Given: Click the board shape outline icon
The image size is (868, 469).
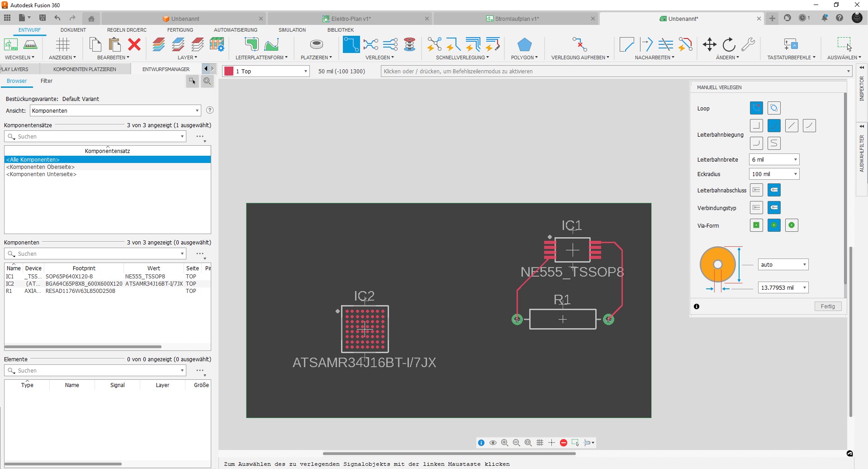Looking at the screenshot, I should click(251, 45).
